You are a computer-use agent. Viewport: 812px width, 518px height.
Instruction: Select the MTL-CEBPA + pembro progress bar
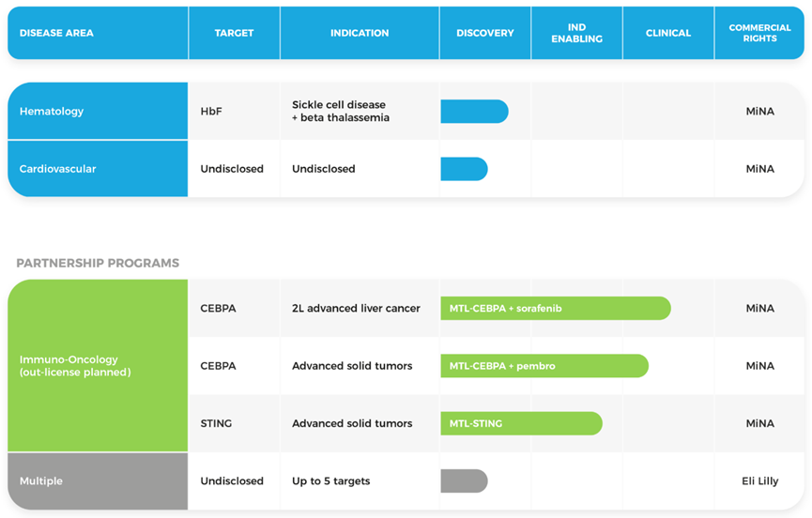coord(544,366)
